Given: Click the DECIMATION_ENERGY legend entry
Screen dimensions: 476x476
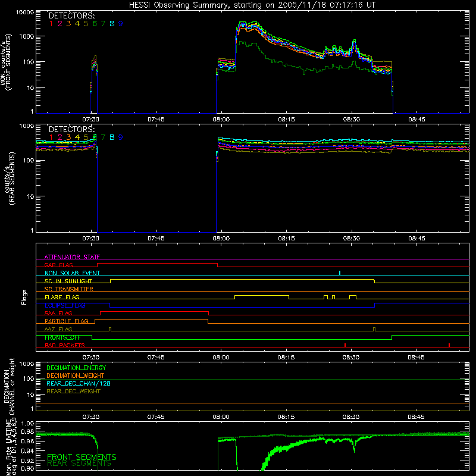Looking at the screenshot, I should point(76,368).
